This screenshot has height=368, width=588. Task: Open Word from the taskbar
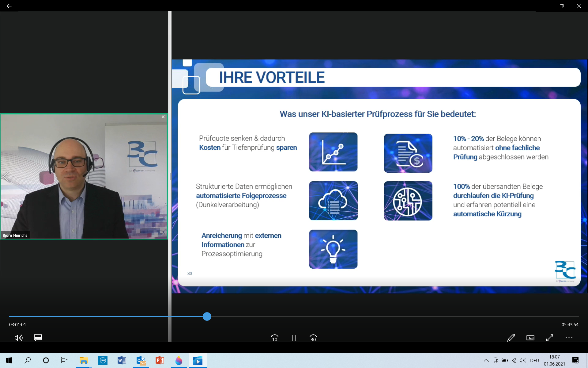[122, 360]
